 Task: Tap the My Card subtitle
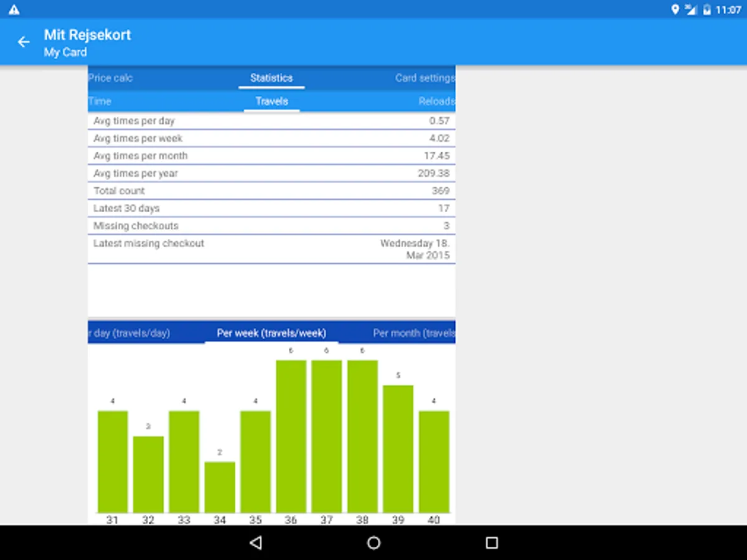[65, 52]
